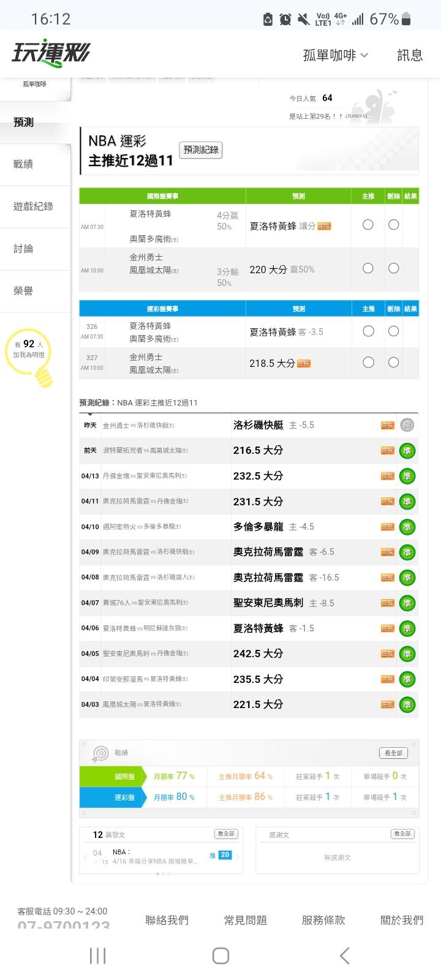Select 主推 radio for 218.5 大分 prediction
The image size is (441, 980).
[368, 363]
